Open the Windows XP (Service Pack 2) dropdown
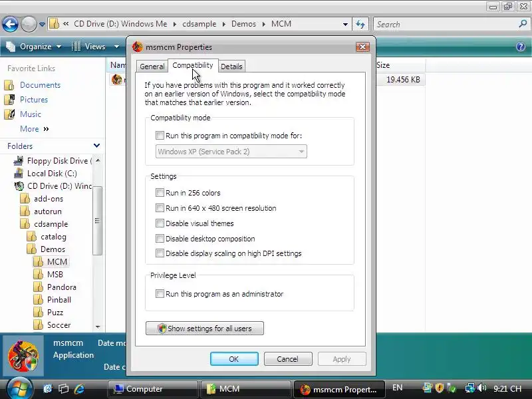 point(231,152)
